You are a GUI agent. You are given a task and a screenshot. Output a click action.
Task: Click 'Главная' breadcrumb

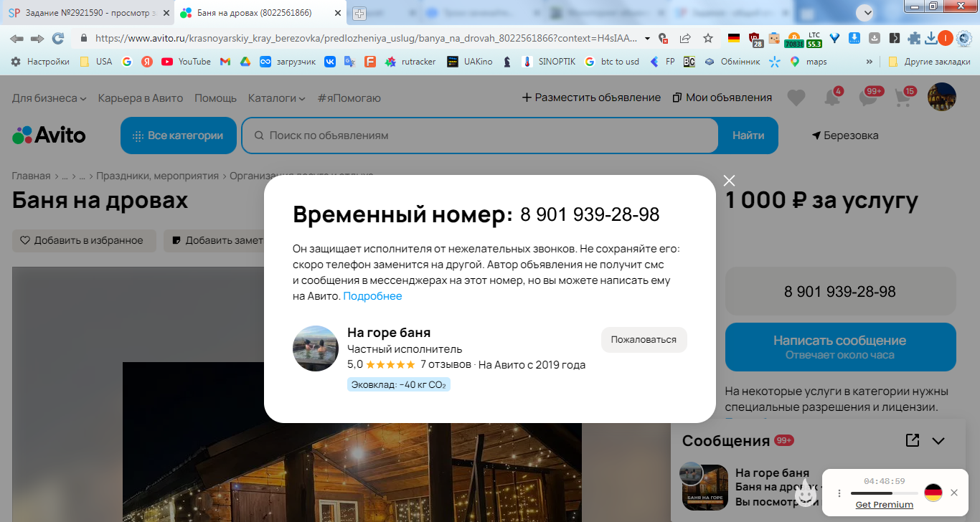pos(31,176)
